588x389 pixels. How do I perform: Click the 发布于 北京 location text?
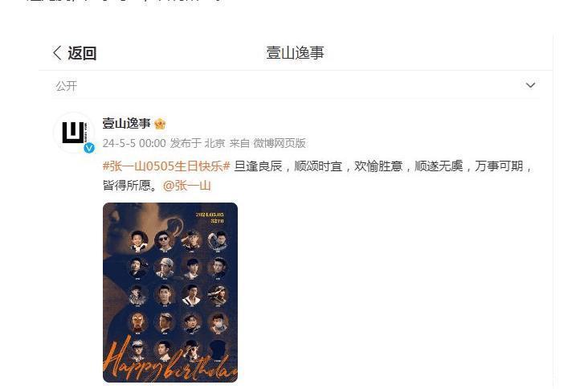pyautogui.click(x=198, y=143)
